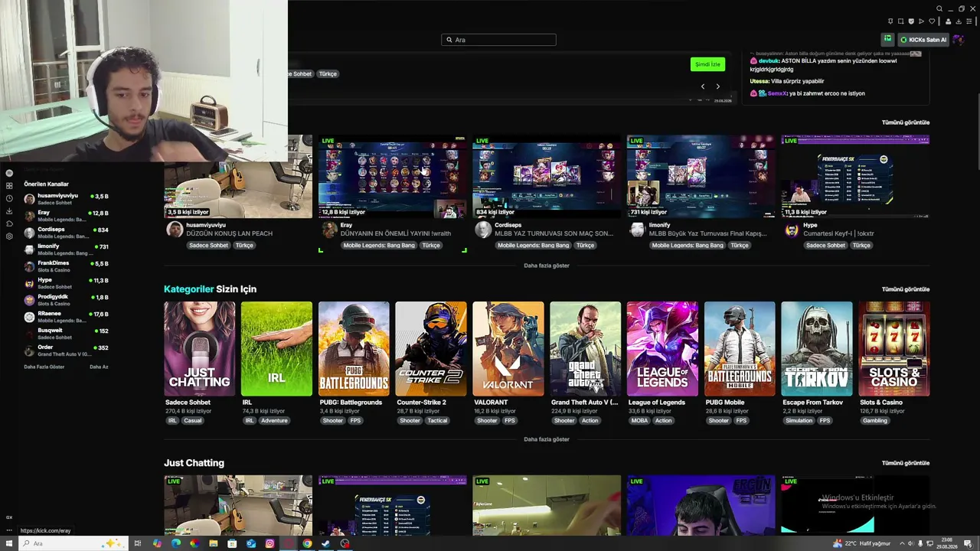Open File Explorer from the taskbar

[x=214, y=543]
